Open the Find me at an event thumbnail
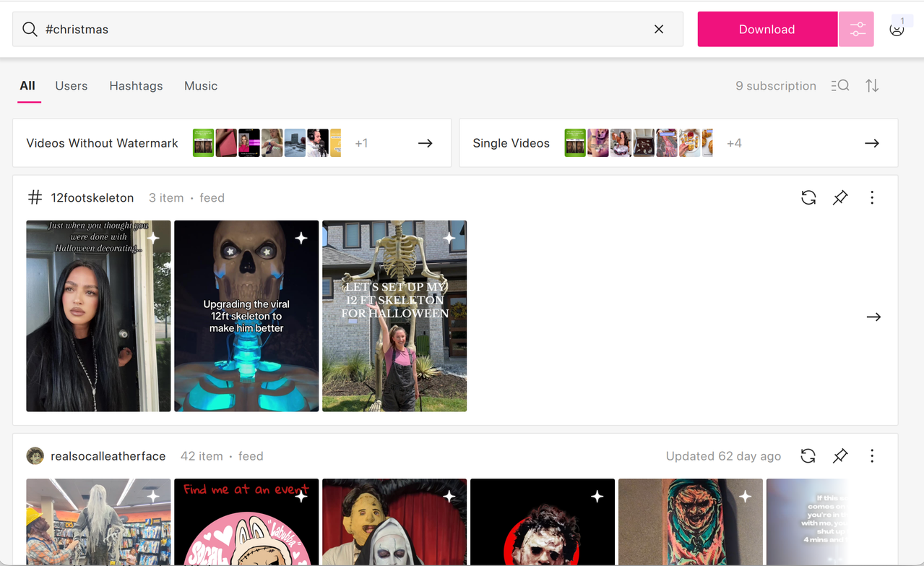Image resolution: width=924 pixels, height=566 pixels. [x=246, y=522]
